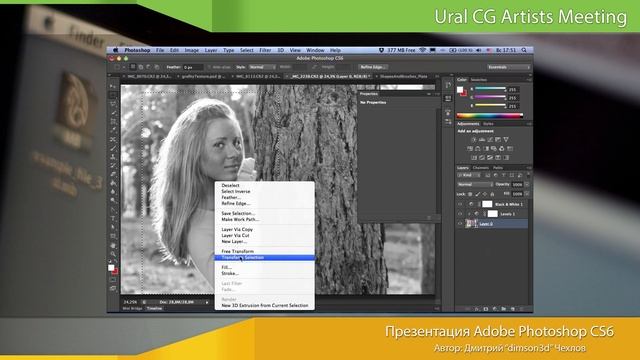The height and width of the screenshot is (360, 640).
Task: Open the Fill slider dropdown arrow
Action: [527, 194]
